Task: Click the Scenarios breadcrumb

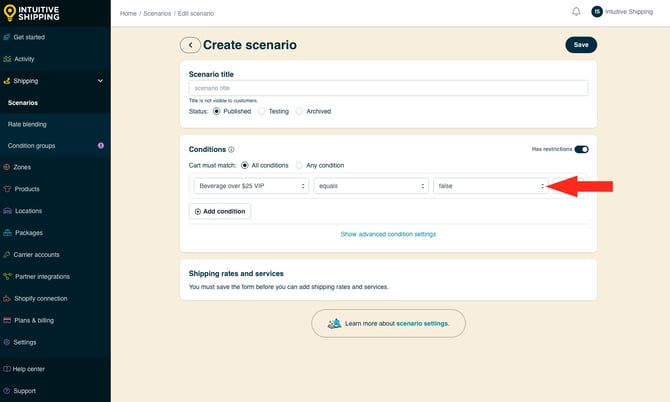Action: [157, 14]
